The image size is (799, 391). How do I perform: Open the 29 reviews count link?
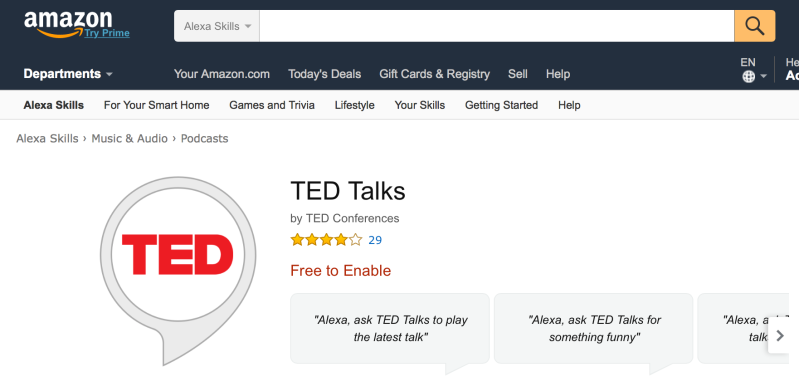[375, 240]
